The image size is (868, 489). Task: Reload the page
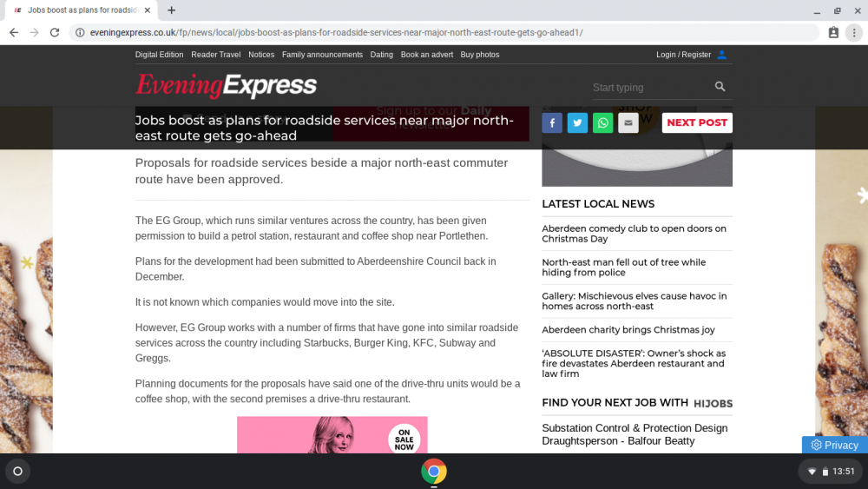(x=54, y=33)
